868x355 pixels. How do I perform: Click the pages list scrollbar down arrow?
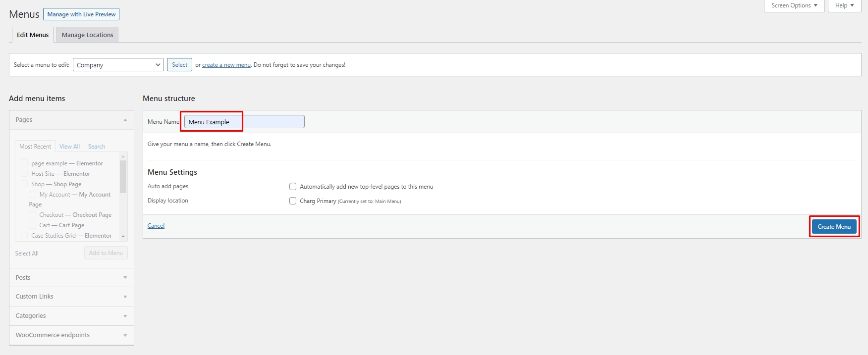point(123,237)
